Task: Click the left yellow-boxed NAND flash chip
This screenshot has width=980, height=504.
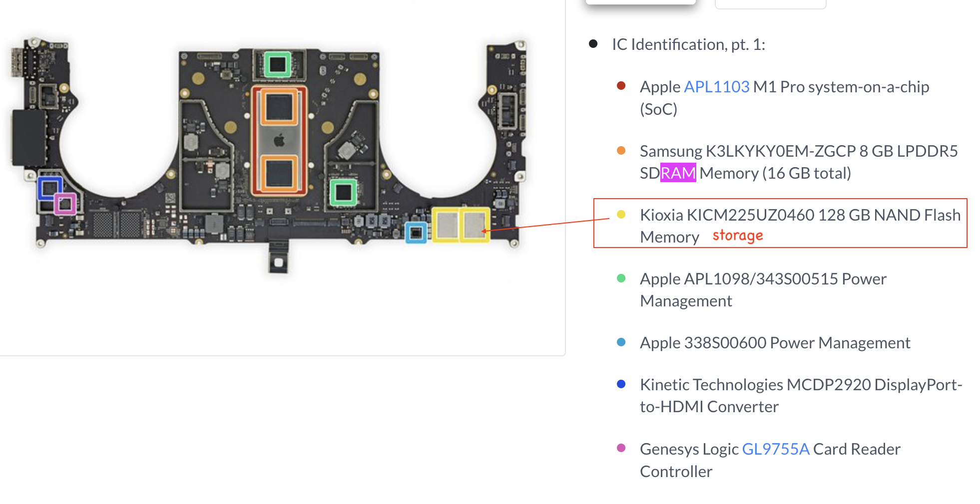Action: coord(447,225)
